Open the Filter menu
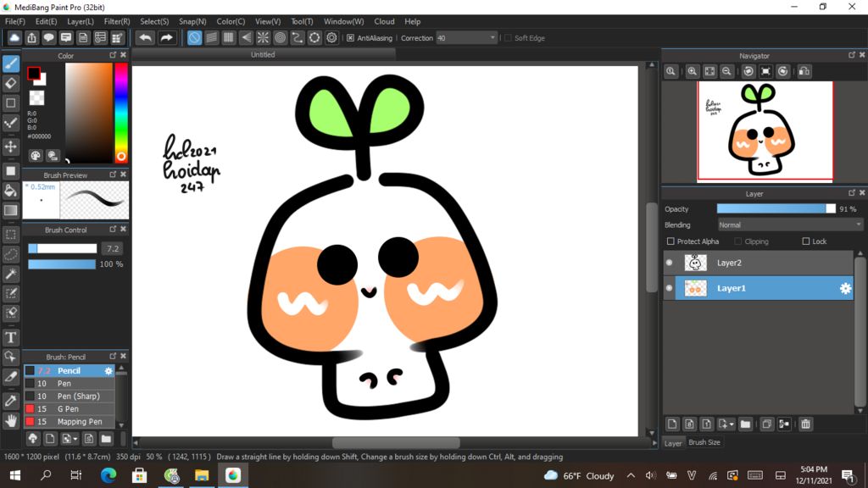 117,21
